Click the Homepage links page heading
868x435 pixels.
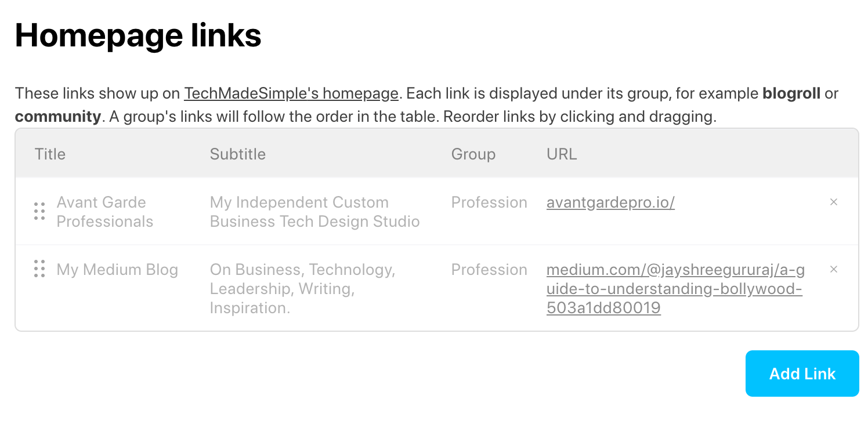139,36
